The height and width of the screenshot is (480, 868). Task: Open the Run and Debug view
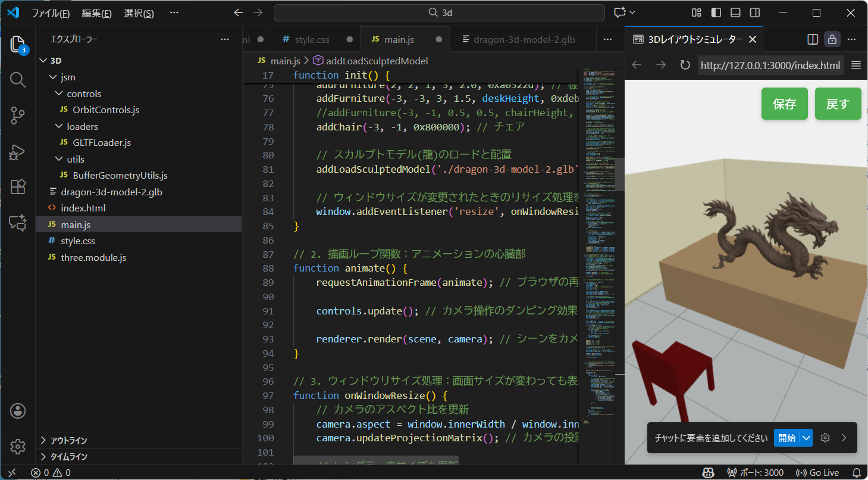click(x=17, y=152)
